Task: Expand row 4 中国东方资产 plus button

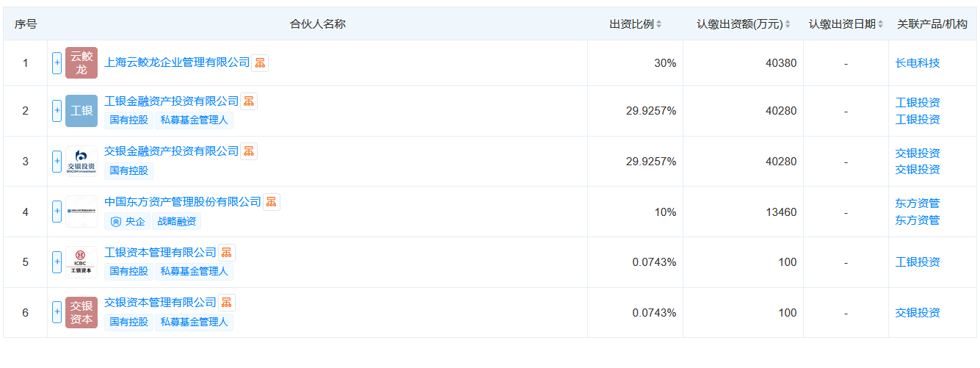Action: 57,212
